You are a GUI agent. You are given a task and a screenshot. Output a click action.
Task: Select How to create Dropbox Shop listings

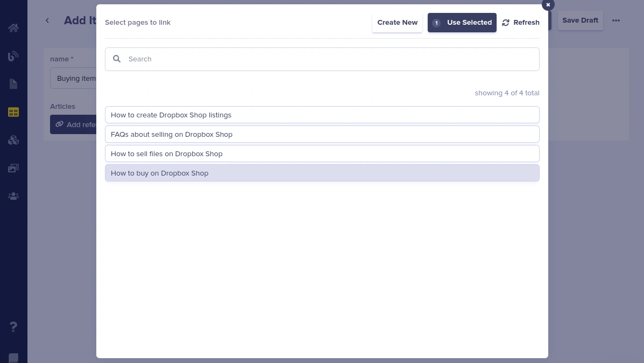click(x=322, y=115)
